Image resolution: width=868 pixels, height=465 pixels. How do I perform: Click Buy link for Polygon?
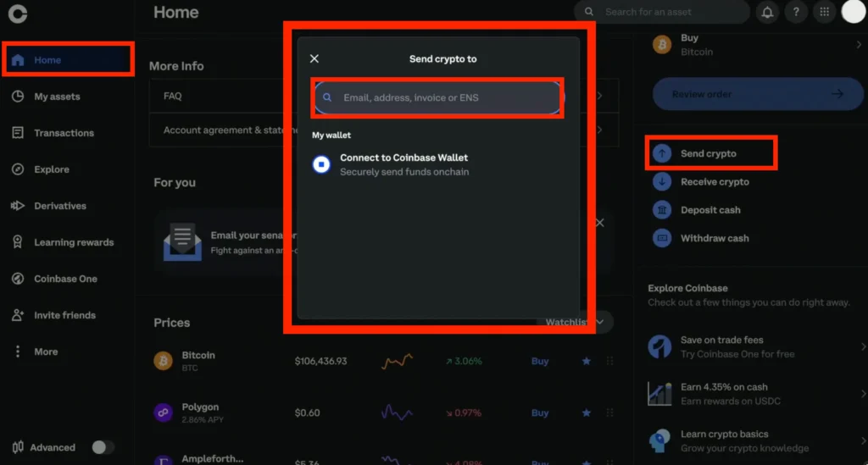(540, 413)
